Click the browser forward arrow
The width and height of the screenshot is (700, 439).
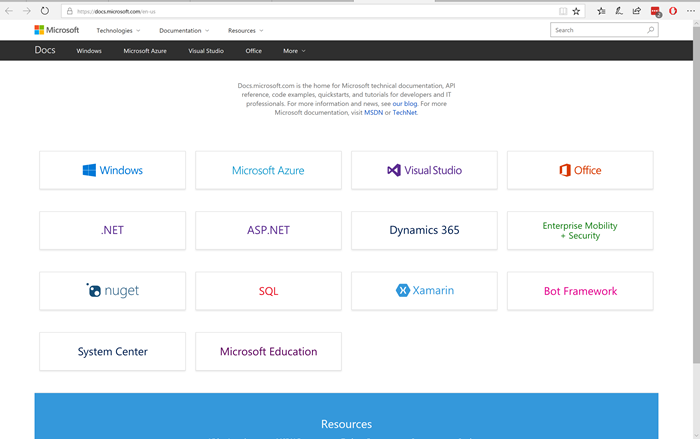(x=27, y=11)
